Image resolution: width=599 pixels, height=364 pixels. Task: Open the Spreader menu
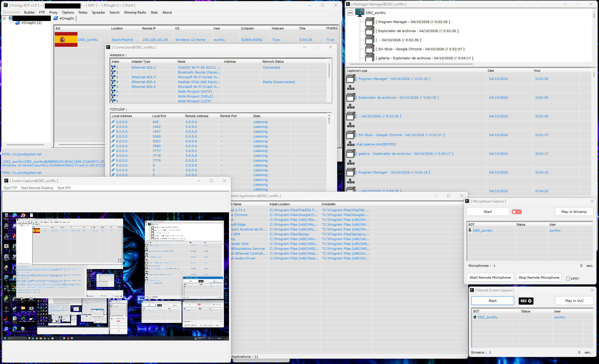[x=98, y=12]
